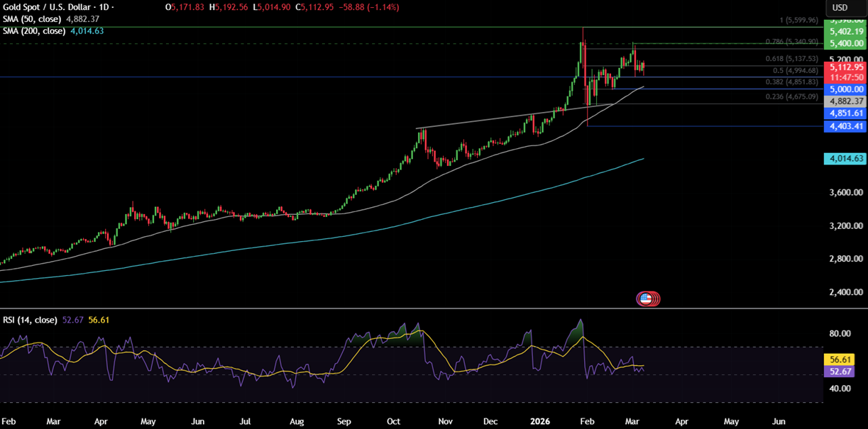Select the Oct label on time axis

coord(394,420)
